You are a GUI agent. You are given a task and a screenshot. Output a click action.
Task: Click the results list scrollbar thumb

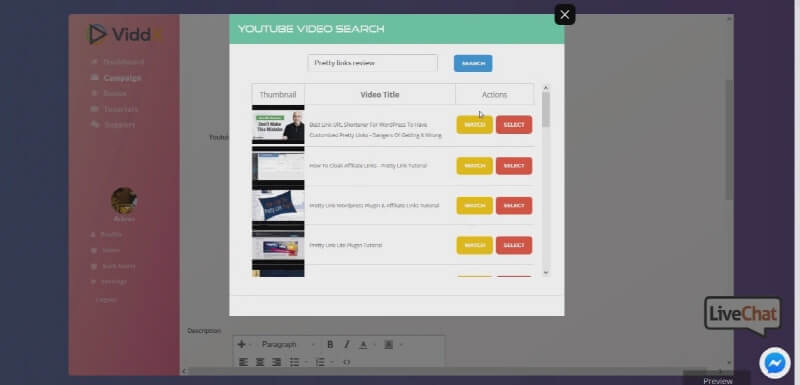coord(546,109)
